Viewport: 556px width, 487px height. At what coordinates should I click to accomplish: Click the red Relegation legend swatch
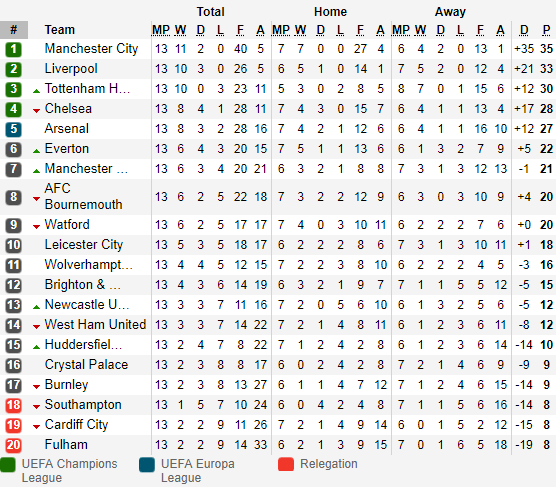[x=286, y=464]
